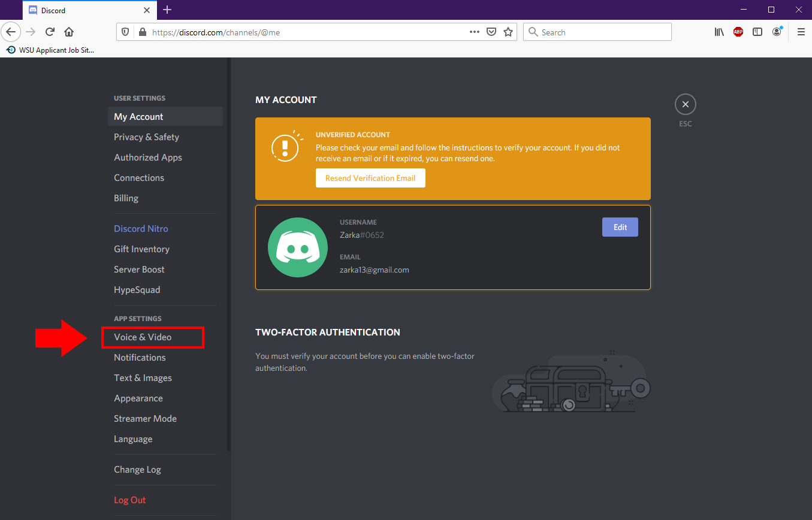Log Out of Discord
The height and width of the screenshot is (520, 812).
pos(129,500)
